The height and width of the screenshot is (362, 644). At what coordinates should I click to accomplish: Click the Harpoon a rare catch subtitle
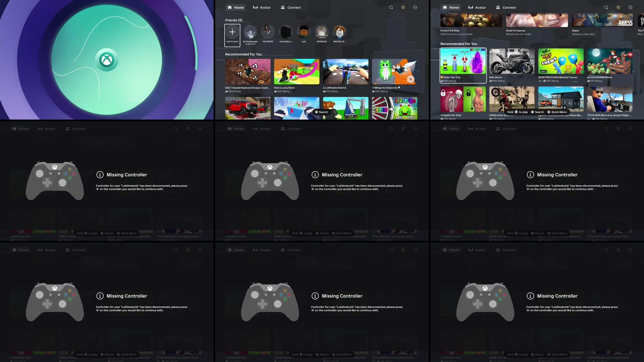[x=583, y=34]
